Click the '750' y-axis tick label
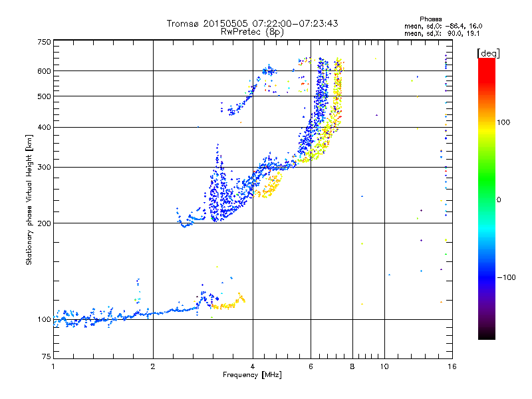Image resolution: width=532 pixels, height=399 pixels. click(45, 42)
